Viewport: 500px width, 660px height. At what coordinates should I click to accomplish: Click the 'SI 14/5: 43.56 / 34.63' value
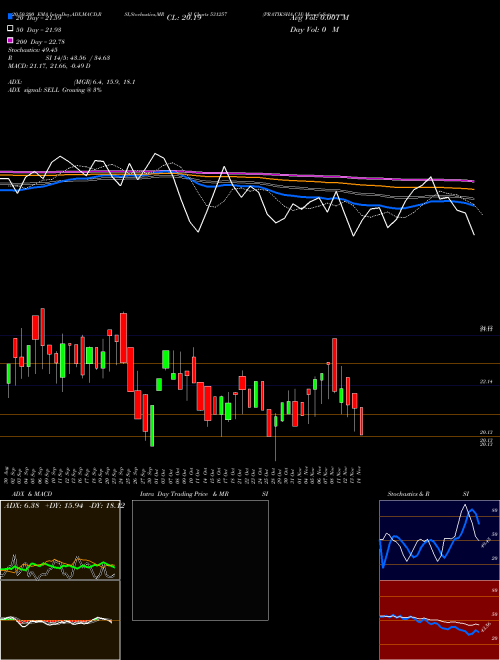(x=78, y=58)
